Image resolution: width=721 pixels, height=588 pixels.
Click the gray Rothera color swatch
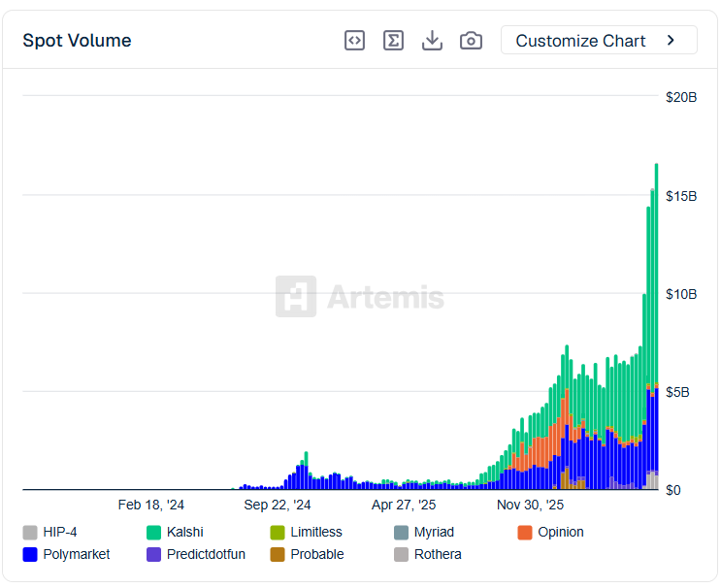pyautogui.click(x=401, y=554)
